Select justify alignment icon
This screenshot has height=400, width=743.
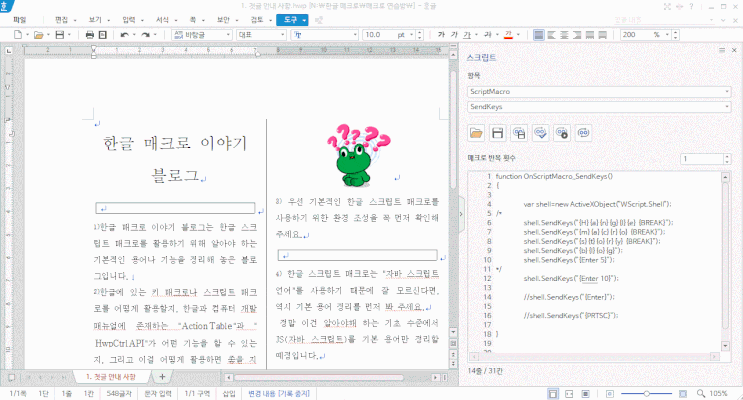[x=539, y=35]
